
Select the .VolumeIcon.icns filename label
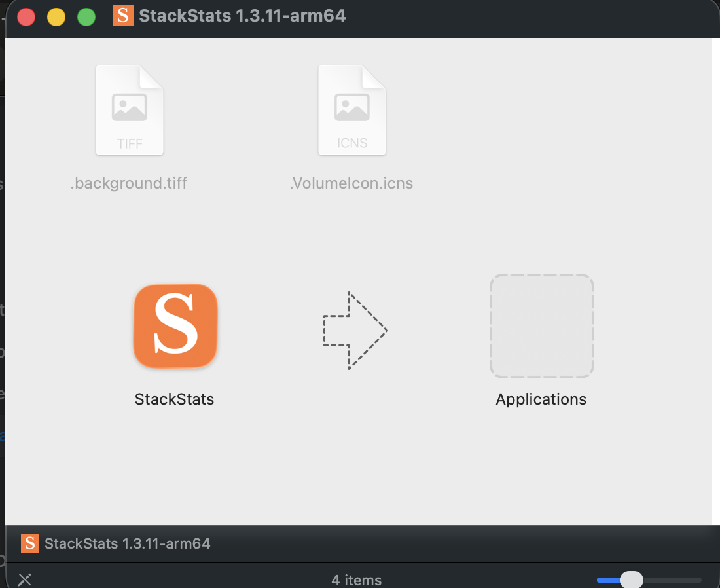point(351,183)
